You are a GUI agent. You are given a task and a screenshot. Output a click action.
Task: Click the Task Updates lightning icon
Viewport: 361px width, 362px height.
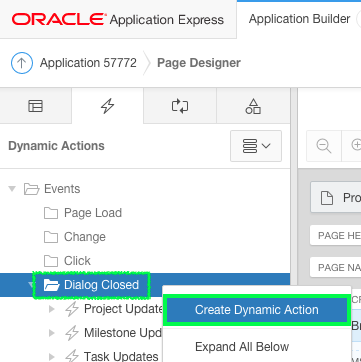(x=72, y=356)
